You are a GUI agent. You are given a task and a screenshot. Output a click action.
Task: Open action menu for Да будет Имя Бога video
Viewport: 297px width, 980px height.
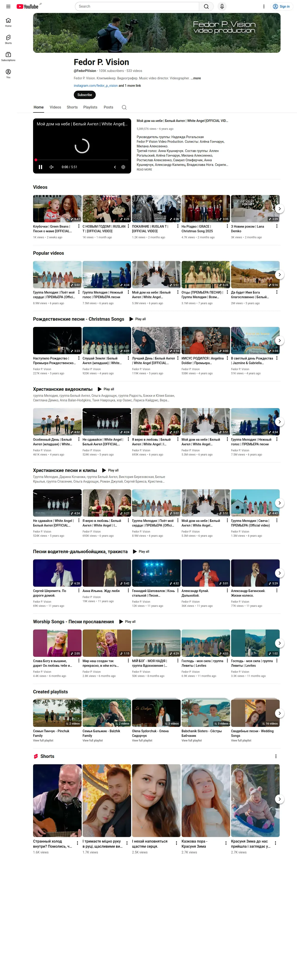pyautogui.click(x=276, y=292)
